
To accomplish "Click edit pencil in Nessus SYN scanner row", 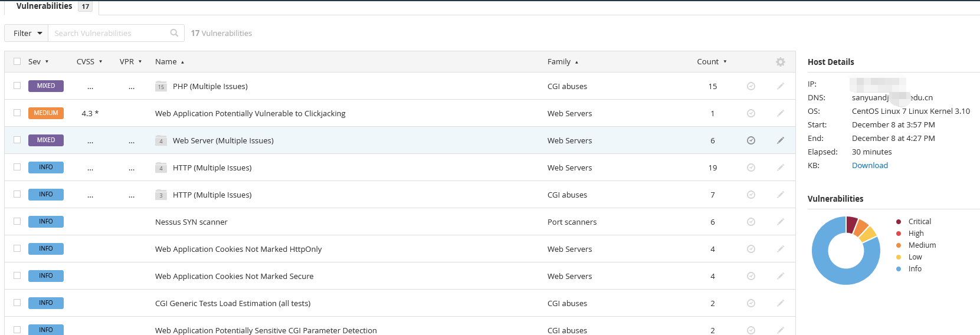I will pyautogui.click(x=780, y=222).
